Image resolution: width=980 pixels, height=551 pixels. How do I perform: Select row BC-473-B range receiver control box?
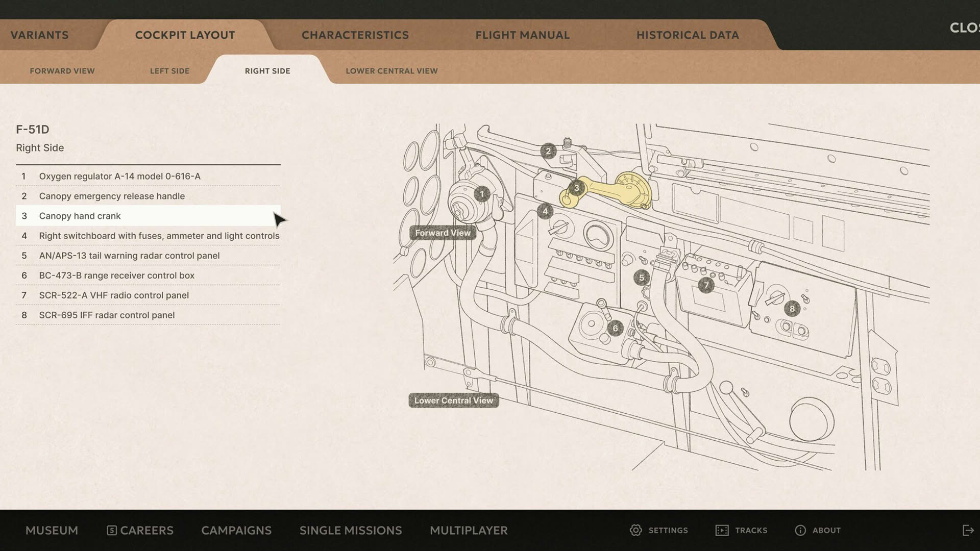pos(148,275)
